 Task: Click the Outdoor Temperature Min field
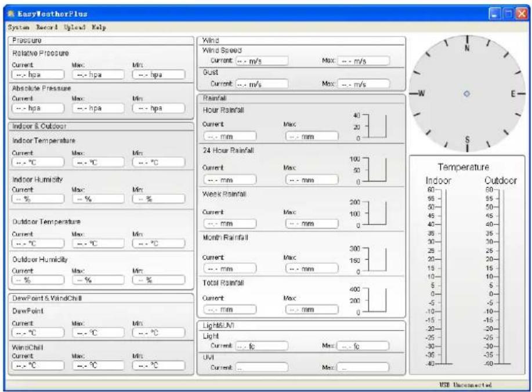point(159,244)
